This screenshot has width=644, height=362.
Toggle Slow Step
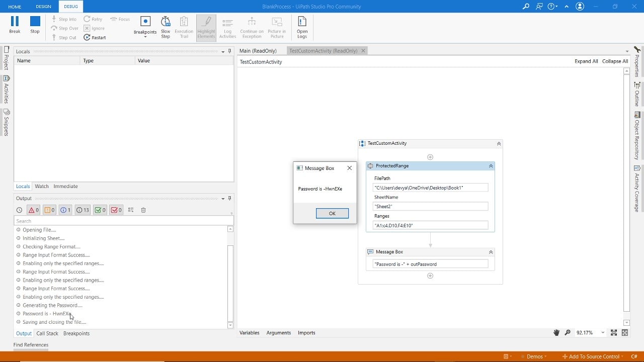coord(166,27)
